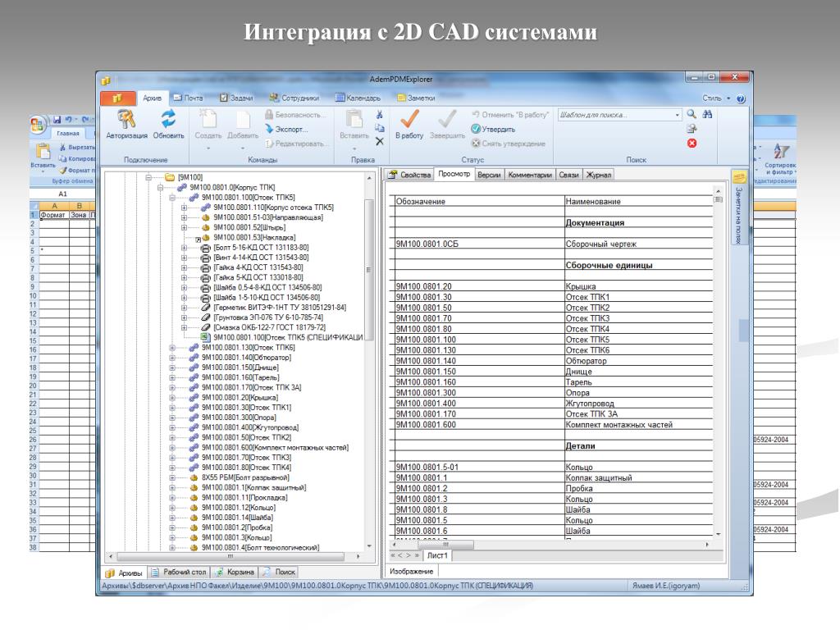Viewport: 840px width, 630px height.
Task: Select 8Х55 РБМ[Болт разрывной] in the tree
Action: (245, 478)
